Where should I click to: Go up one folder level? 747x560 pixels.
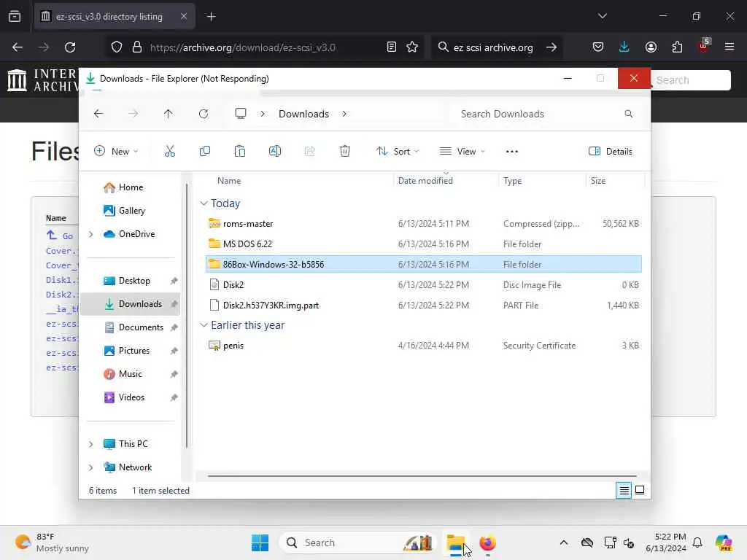click(169, 114)
